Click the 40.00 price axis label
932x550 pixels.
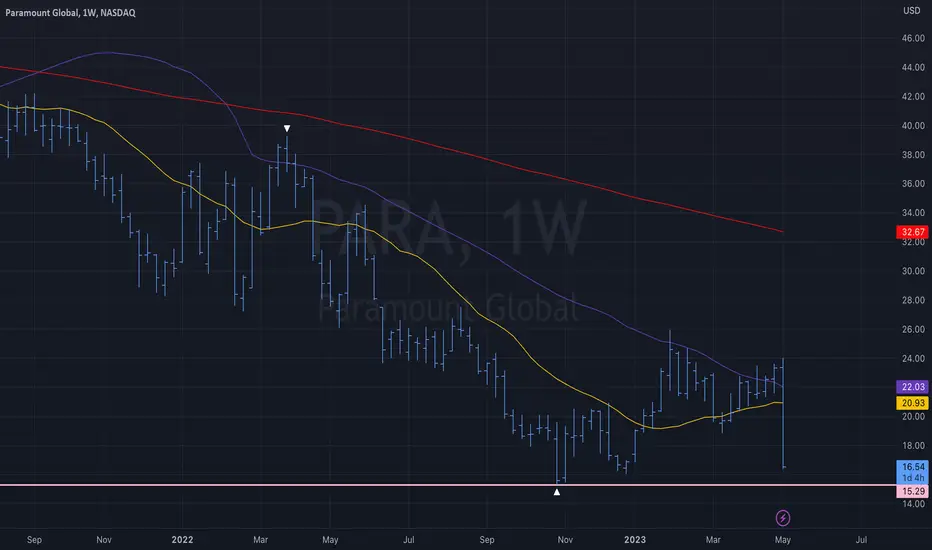click(x=913, y=125)
